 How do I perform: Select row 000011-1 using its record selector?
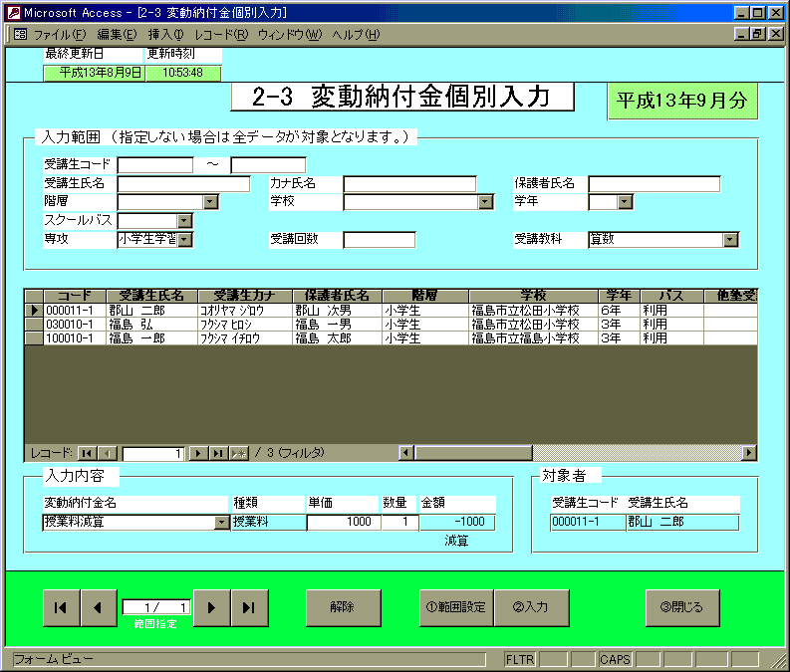(x=34, y=310)
